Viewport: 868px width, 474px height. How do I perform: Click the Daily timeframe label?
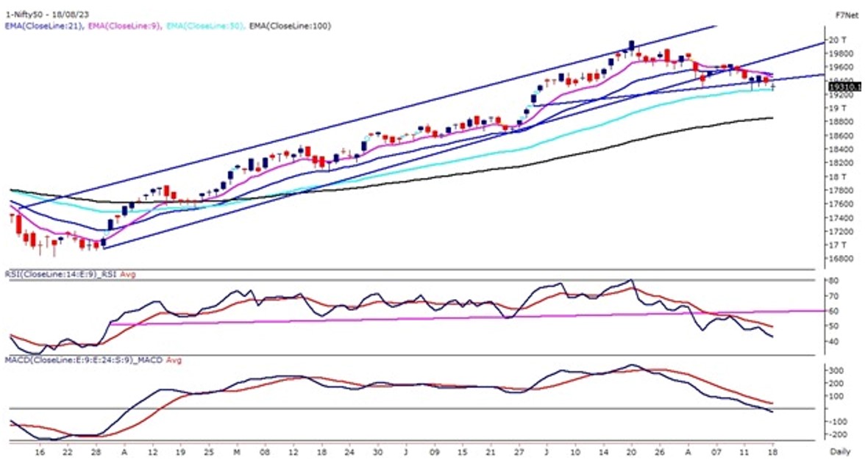(840, 452)
